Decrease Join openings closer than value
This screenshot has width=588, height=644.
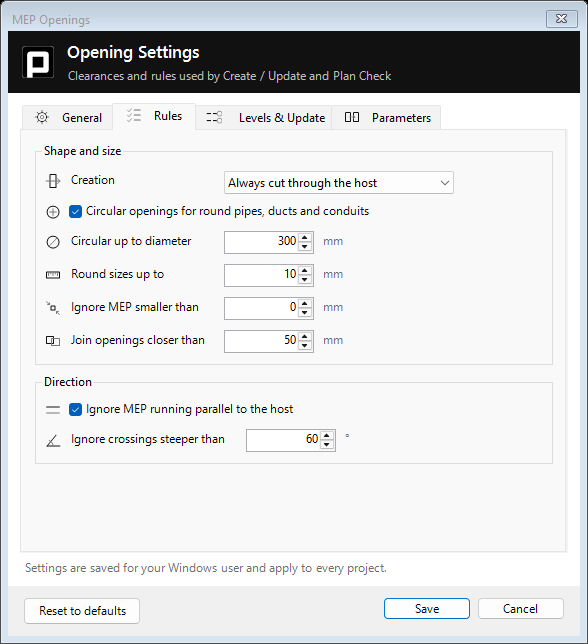tap(305, 345)
